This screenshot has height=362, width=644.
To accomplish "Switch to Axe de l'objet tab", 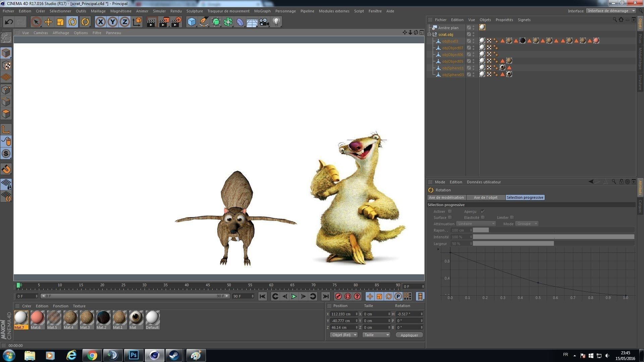I will coord(485,197).
